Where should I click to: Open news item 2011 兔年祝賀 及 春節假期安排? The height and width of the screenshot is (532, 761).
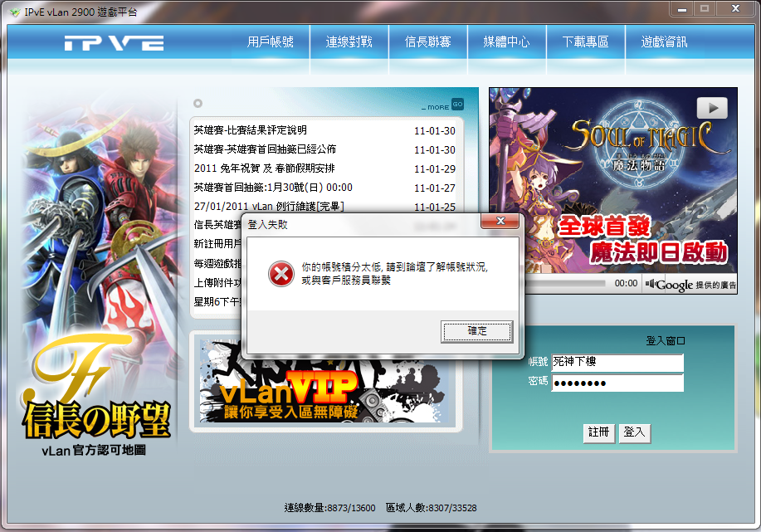click(265, 168)
